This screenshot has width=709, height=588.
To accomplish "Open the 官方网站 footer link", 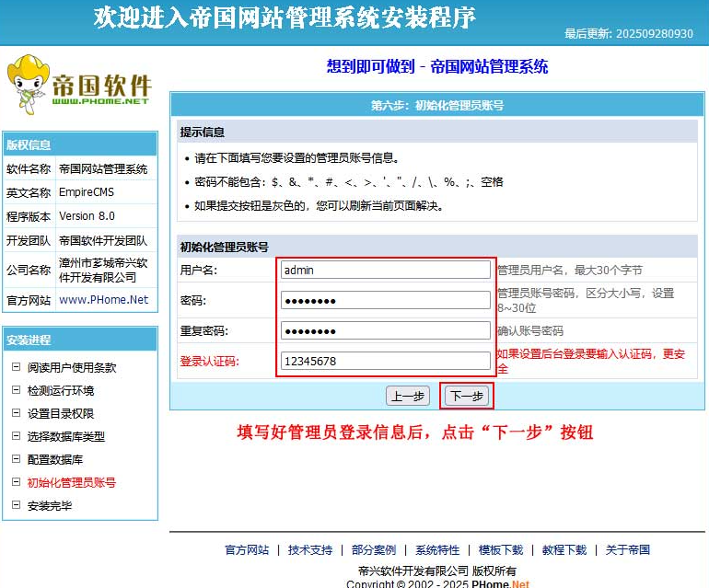I will point(247,549).
